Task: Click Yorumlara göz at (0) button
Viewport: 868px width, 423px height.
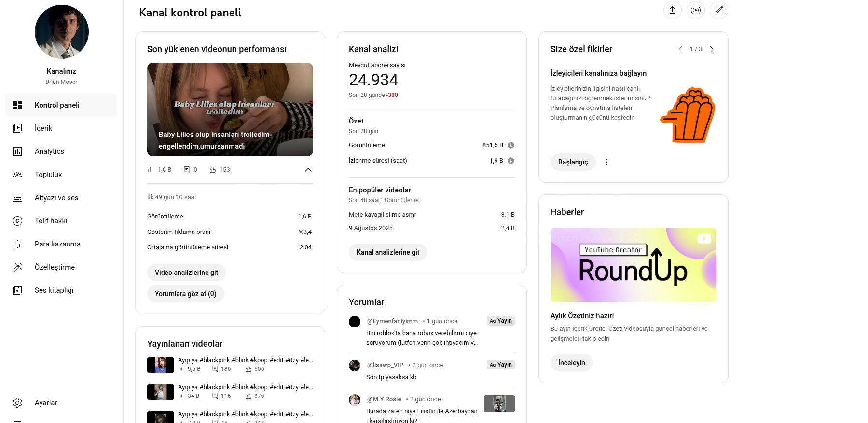Action: point(186,294)
